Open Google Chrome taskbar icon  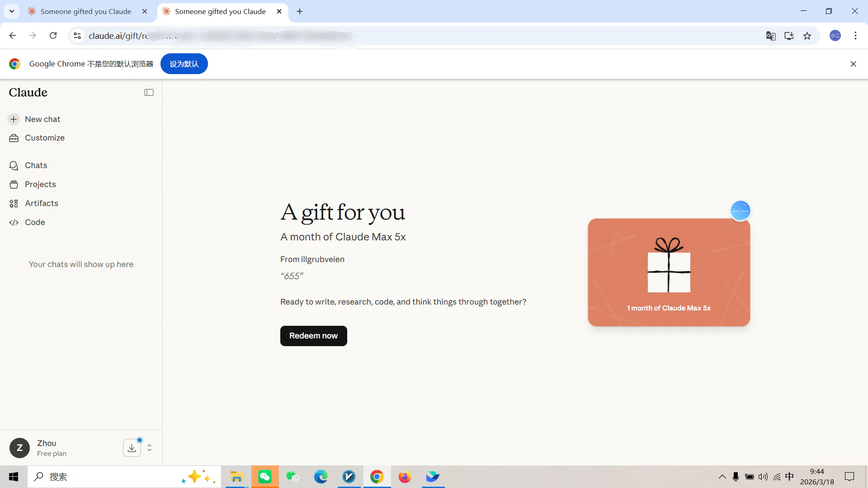(x=377, y=477)
